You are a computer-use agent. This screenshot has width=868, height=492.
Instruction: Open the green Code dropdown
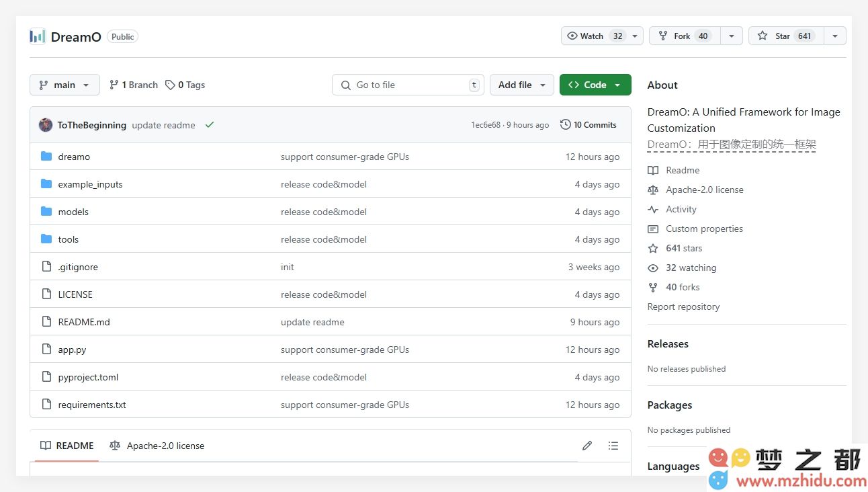pyautogui.click(x=595, y=85)
